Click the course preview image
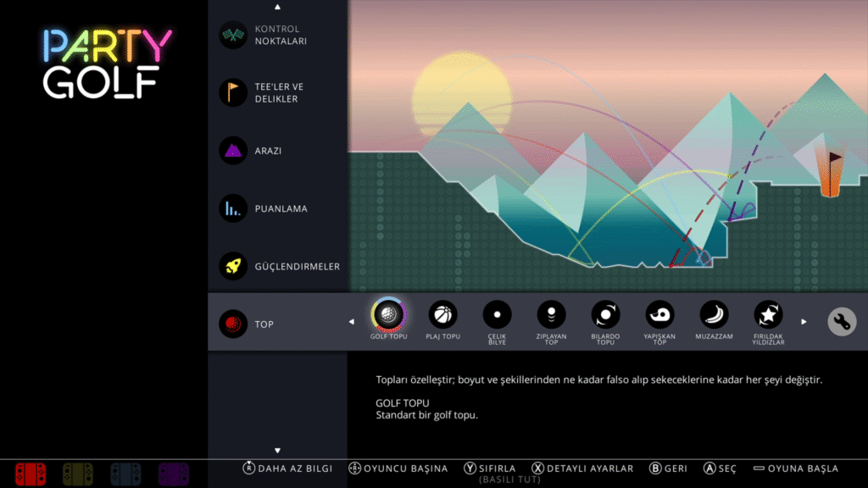Viewport: 868px width, 488px height. point(607,146)
